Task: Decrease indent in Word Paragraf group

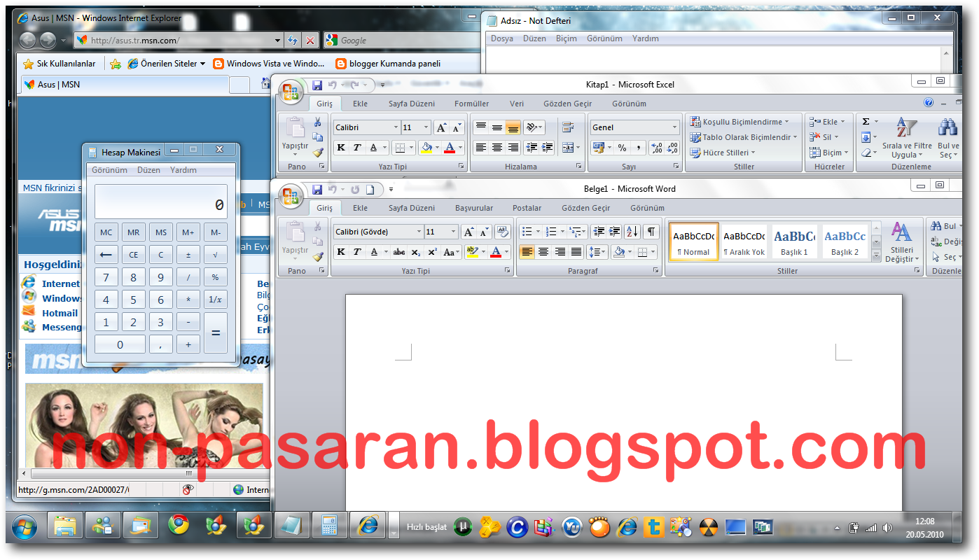Action: click(599, 232)
